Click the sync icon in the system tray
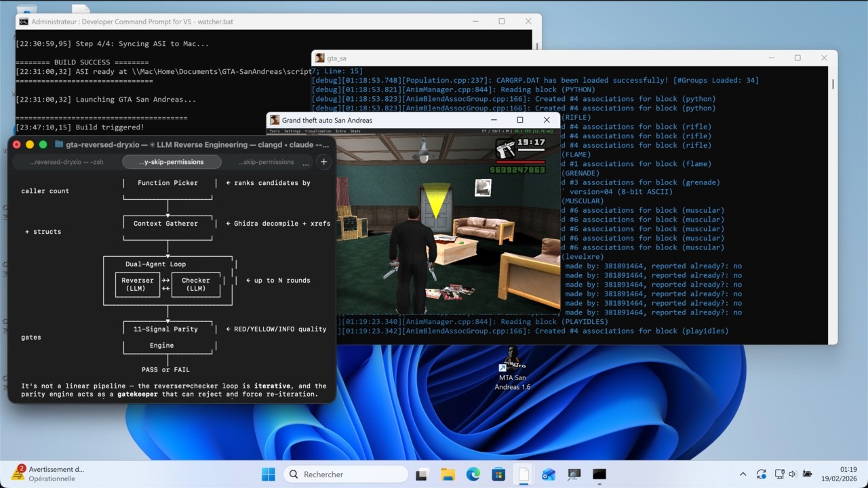The height and width of the screenshot is (488, 868). pyautogui.click(x=762, y=474)
